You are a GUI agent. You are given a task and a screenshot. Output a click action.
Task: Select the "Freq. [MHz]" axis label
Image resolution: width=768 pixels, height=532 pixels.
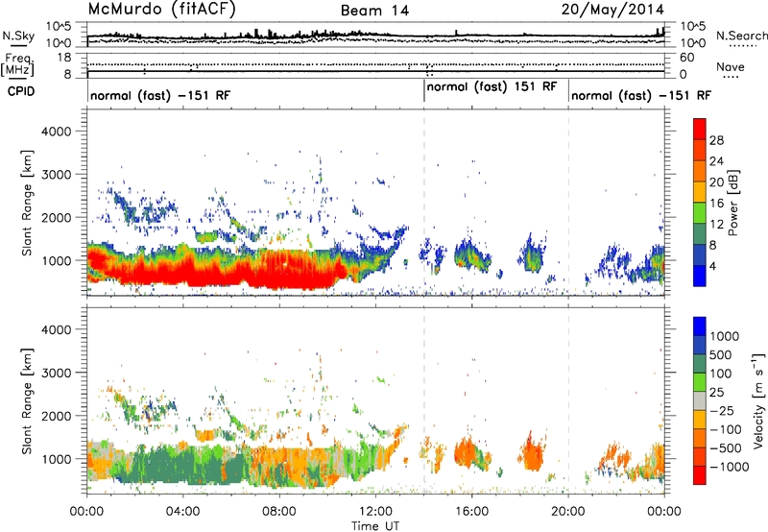(18, 65)
